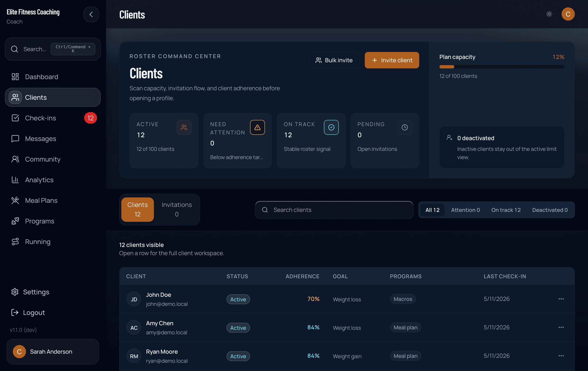Select the Deactivated 0 filter
Viewport: 588px width, 371px height.
550,210
